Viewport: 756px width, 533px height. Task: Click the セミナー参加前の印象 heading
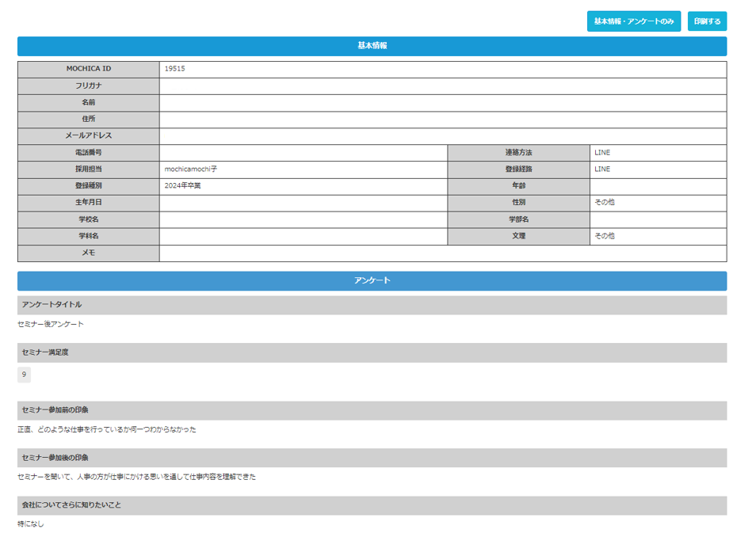pos(55,410)
